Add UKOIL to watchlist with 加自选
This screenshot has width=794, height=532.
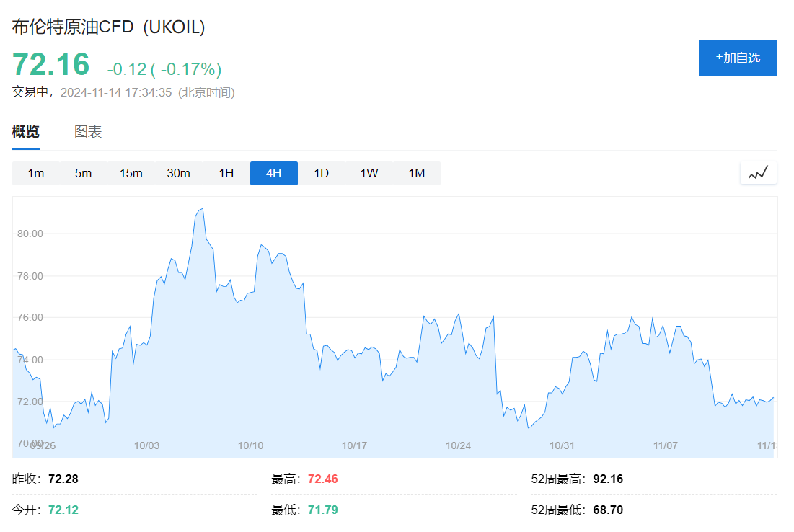click(x=737, y=58)
